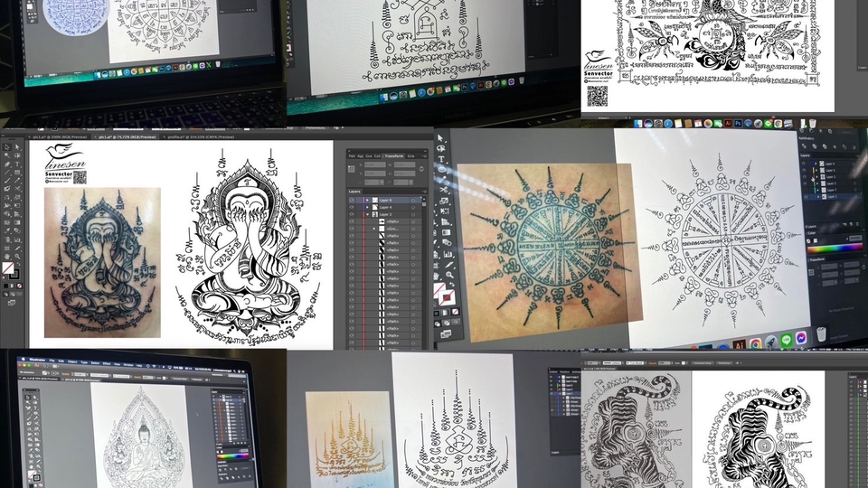The height and width of the screenshot is (488, 868).
Task: Open Messenger in the sun-yantra window dock
Action: 801,337
